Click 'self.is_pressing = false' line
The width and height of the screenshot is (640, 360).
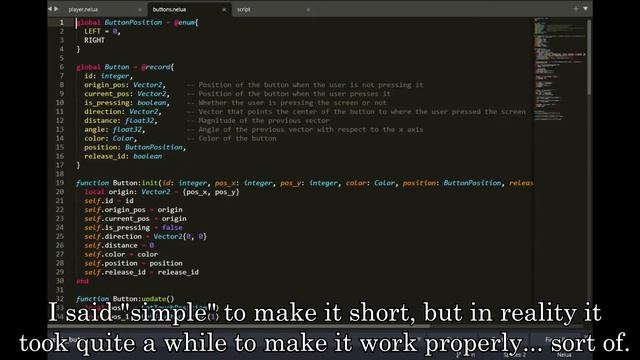[x=133, y=228]
